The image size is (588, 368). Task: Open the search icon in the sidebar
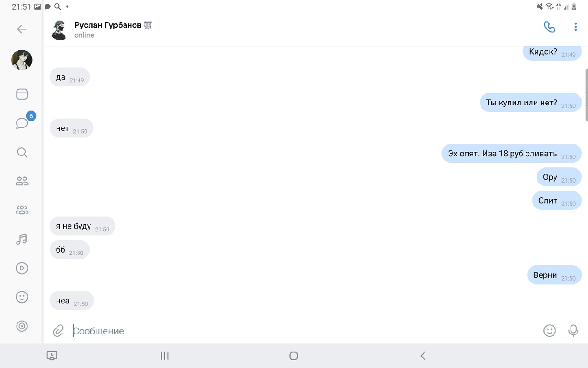click(22, 152)
